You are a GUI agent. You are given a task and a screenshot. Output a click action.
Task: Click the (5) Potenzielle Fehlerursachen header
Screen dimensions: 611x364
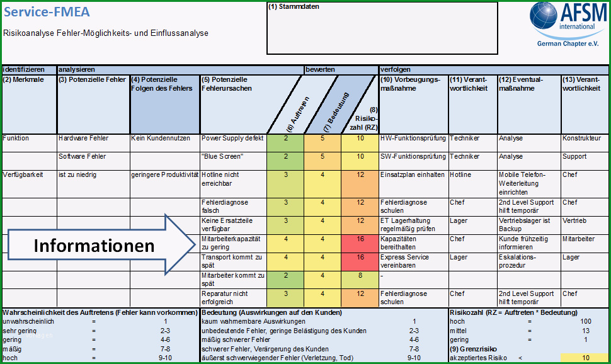pos(234,104)
